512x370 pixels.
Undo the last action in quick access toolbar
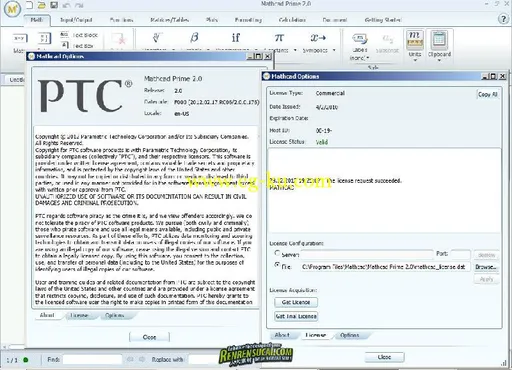66,5
